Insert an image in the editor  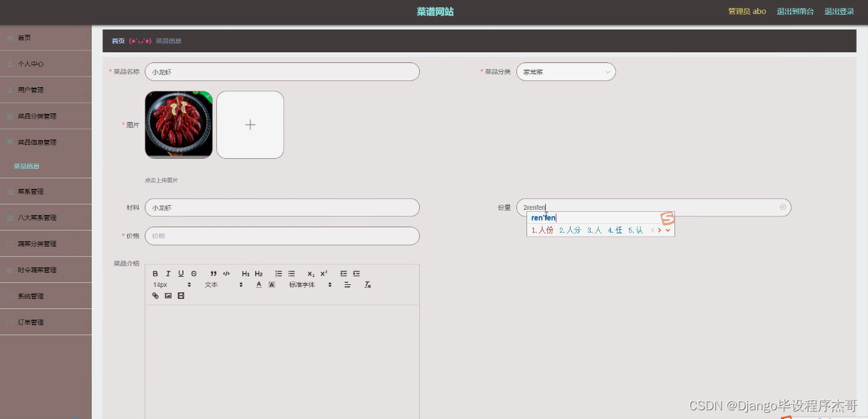pos(168,296)
